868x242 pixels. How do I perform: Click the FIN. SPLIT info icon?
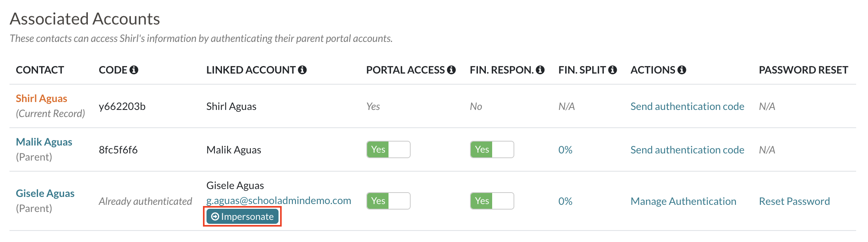(612, 70)
